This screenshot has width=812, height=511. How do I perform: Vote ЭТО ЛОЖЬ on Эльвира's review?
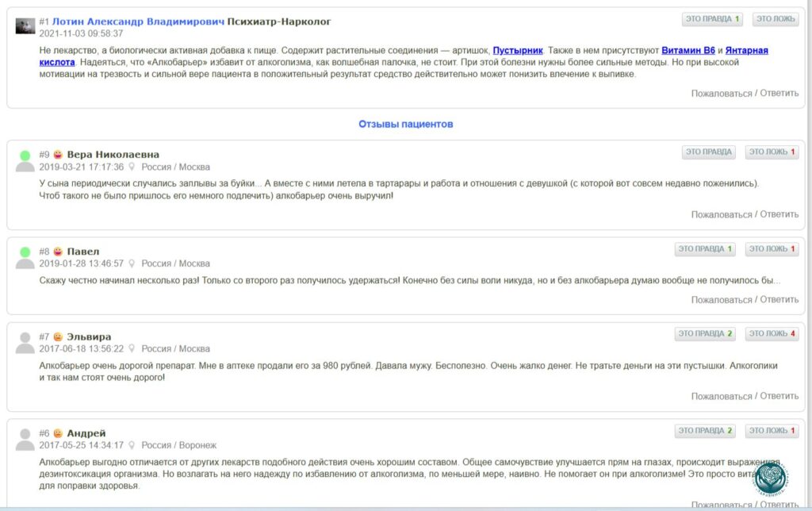tap(772, 334)
